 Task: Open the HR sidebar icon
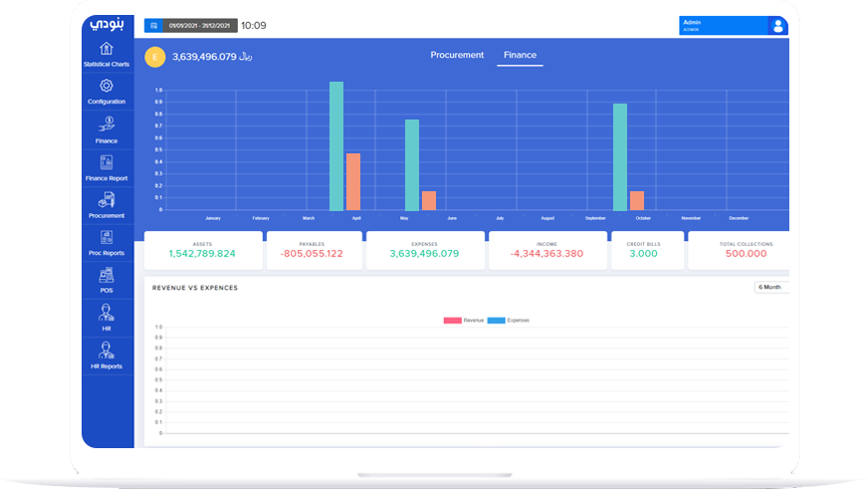tap(107, 314)
